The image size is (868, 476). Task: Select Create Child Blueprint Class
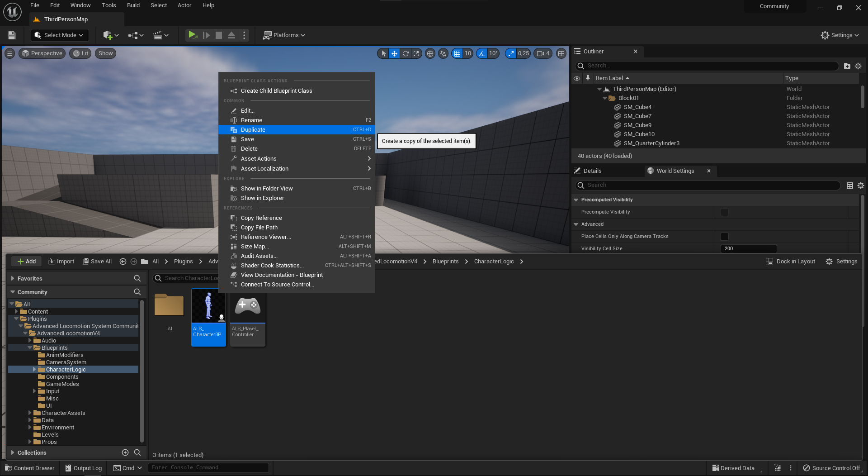click(x=297, y=91)
